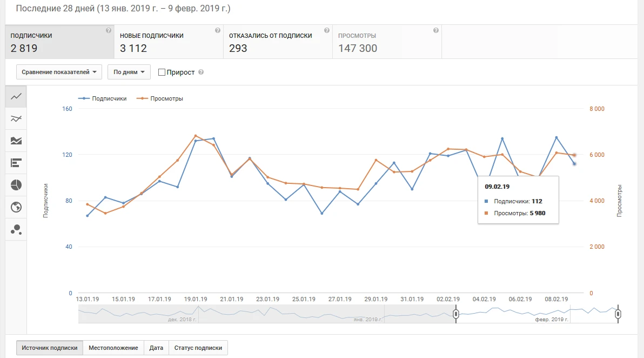
Task: Toggle Просмотры series in chart legend
Action: 160,98
